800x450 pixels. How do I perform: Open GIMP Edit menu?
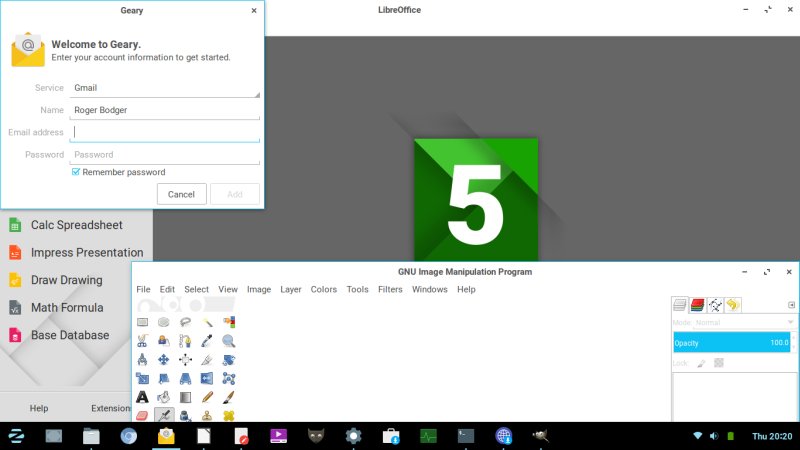[x=167, y=289]
